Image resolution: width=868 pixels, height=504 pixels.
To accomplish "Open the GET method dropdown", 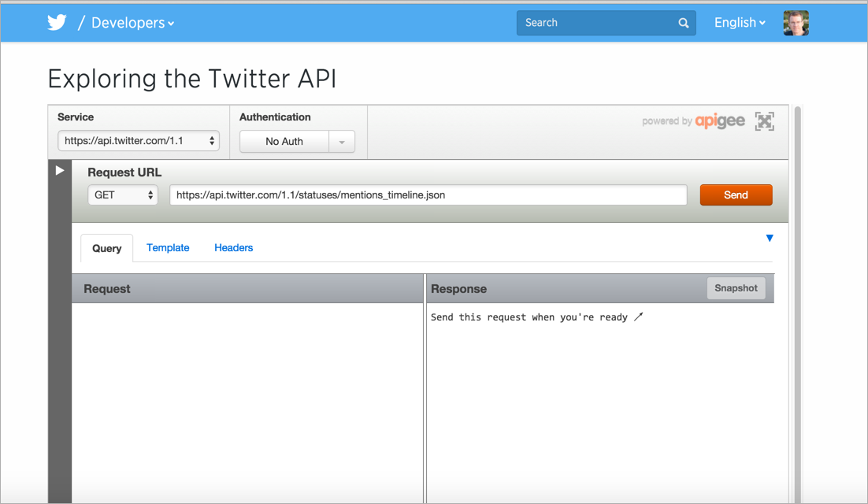I will [123, 195].
